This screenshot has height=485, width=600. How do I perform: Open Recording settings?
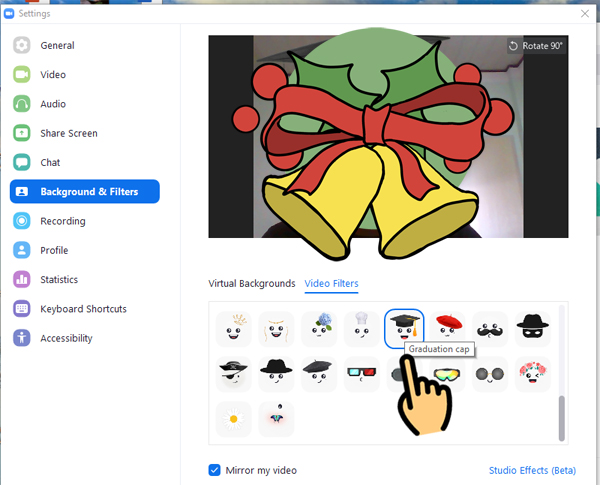[62, 221]
